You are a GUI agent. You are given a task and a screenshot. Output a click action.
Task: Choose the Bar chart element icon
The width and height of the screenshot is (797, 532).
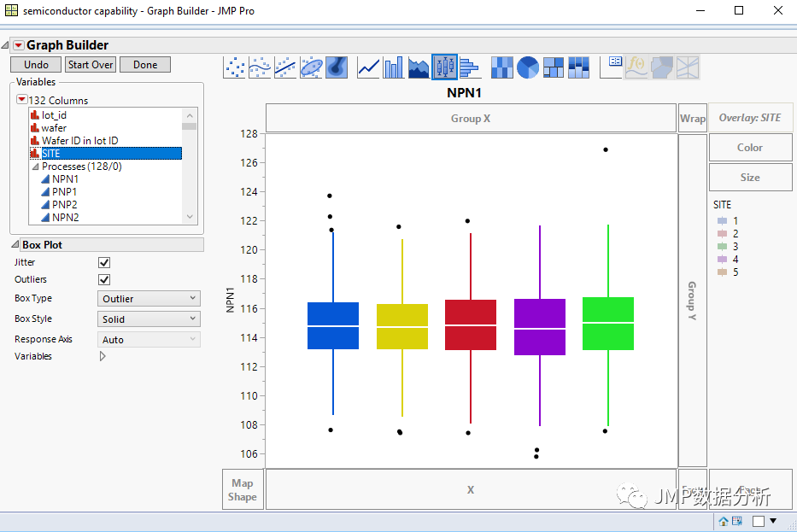pos(394,67)
